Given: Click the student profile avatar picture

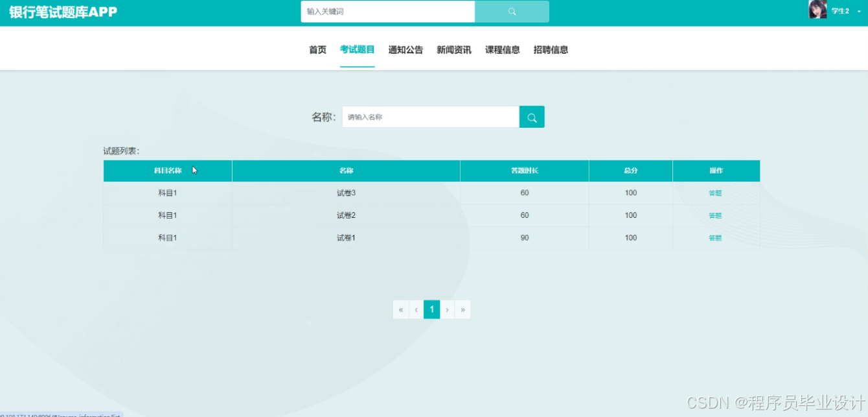Looking at the screenshot, I should [817, 10].
